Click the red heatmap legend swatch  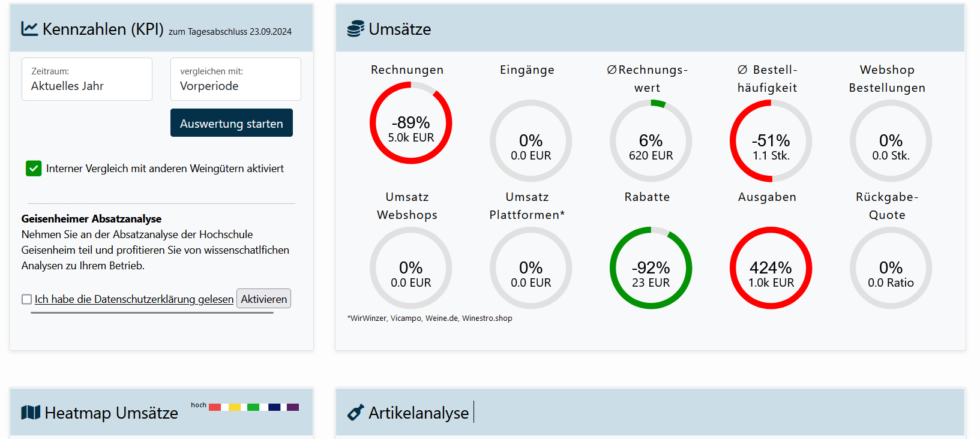[215, 407]
